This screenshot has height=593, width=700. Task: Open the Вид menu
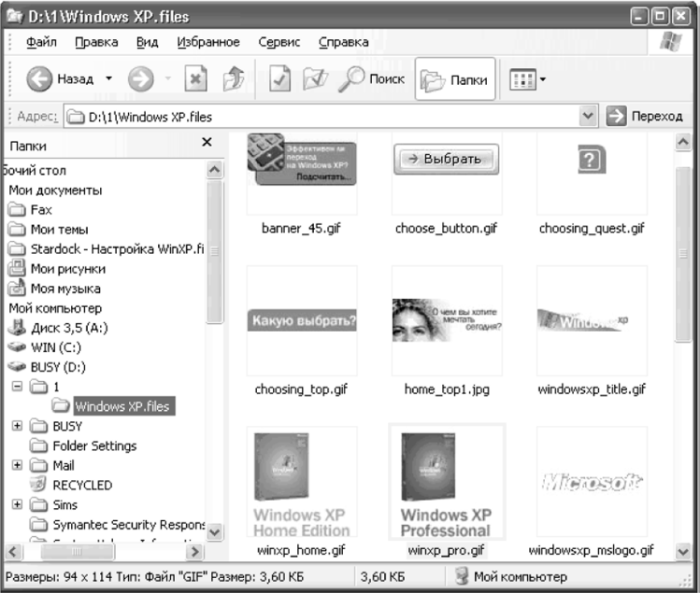click(147, 42)
